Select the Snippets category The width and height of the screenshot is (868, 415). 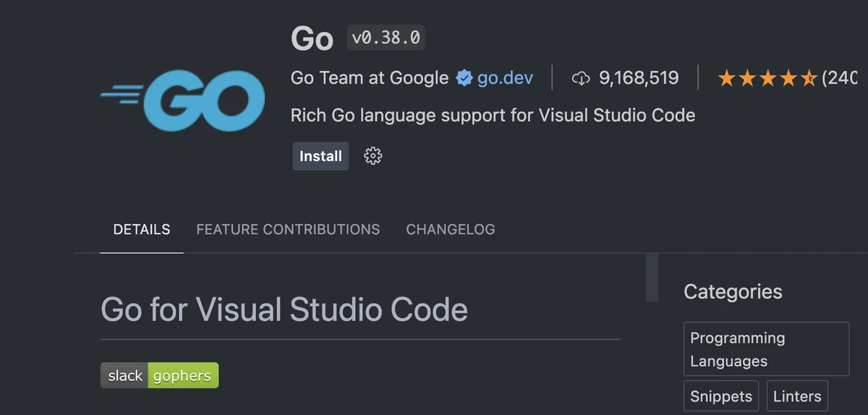pyautogui.click(x=721, y=396)
